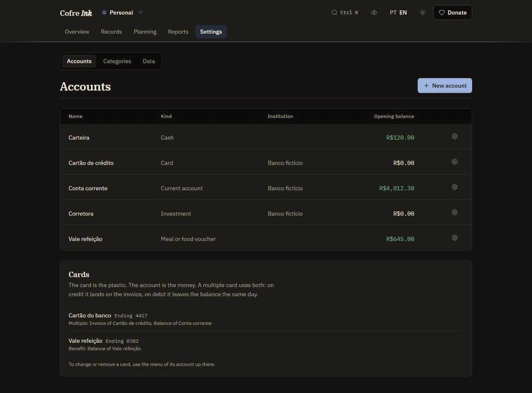Click the heart Donate button

tap(453, 12)
